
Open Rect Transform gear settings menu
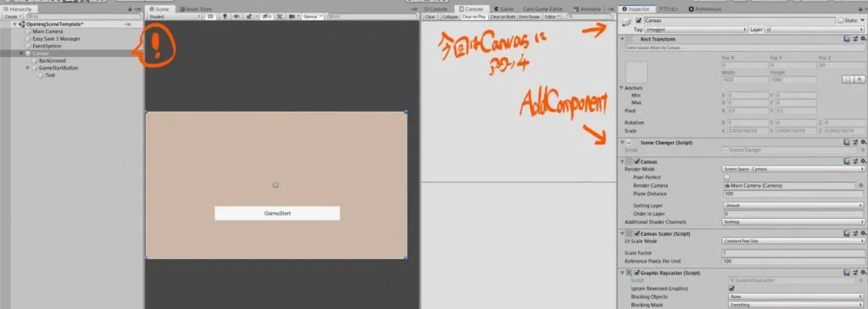863,39
